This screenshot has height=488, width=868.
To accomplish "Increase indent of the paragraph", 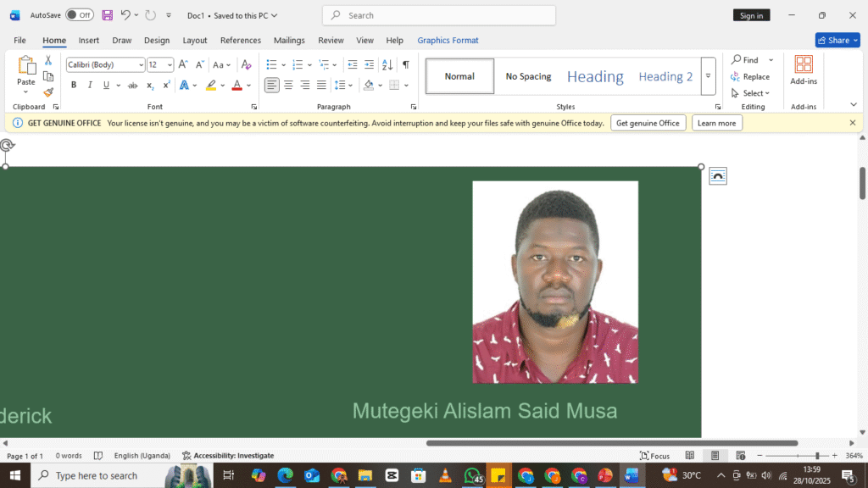I will click(369, 64).
